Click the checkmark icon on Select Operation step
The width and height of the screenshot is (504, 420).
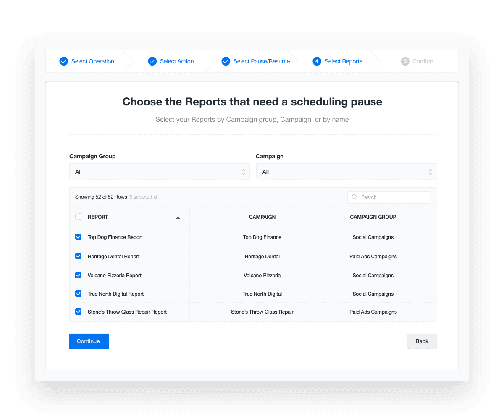click(63, 61)
